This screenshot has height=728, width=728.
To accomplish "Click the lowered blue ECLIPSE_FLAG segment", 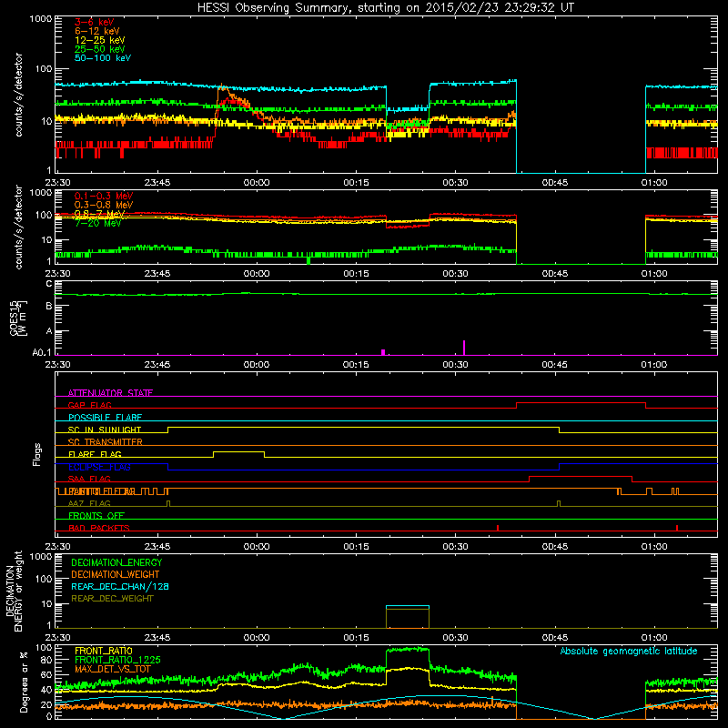I will (363, 470).
